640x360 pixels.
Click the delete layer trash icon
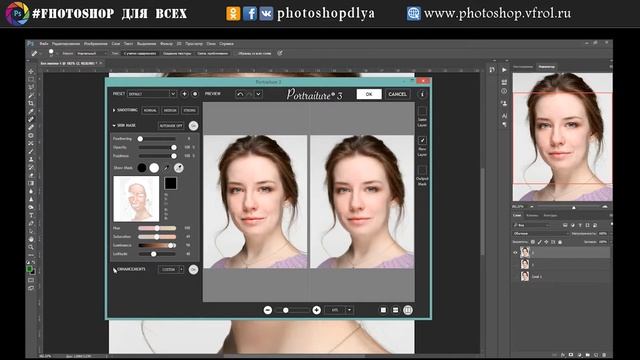pos(604,355)
